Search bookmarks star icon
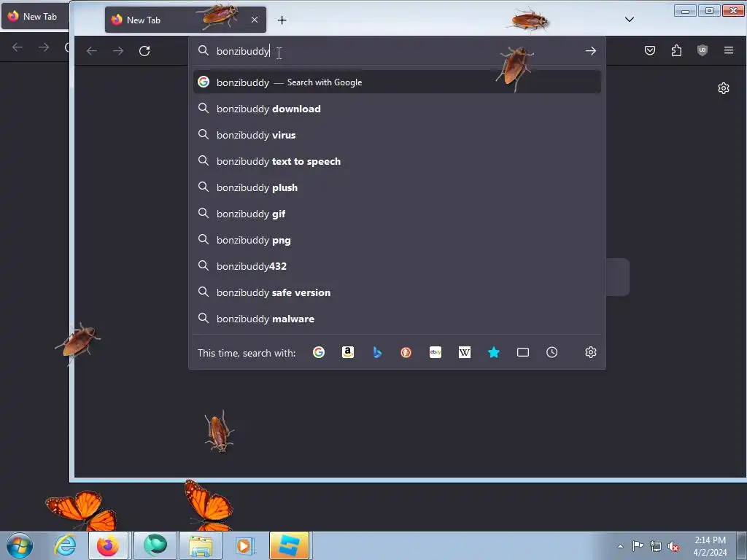The image size is (747, 560). [494, 352]
